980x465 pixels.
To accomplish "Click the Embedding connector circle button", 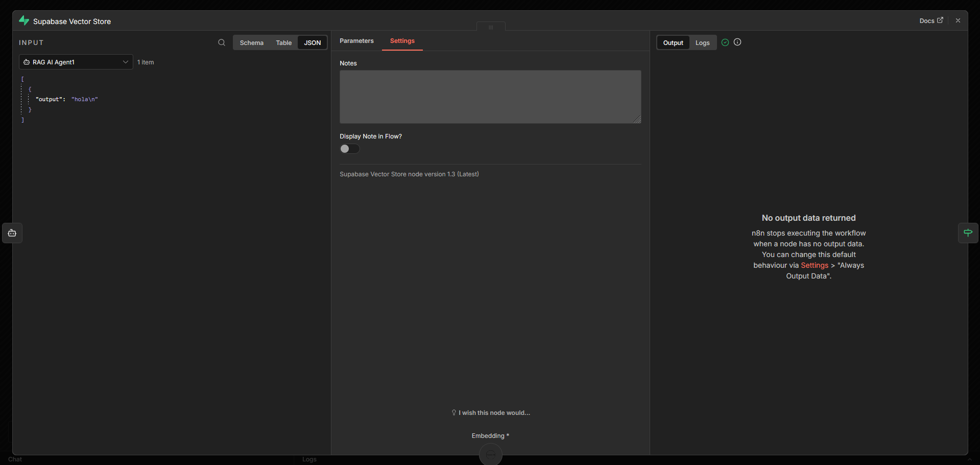I will [x=491, y=454].
